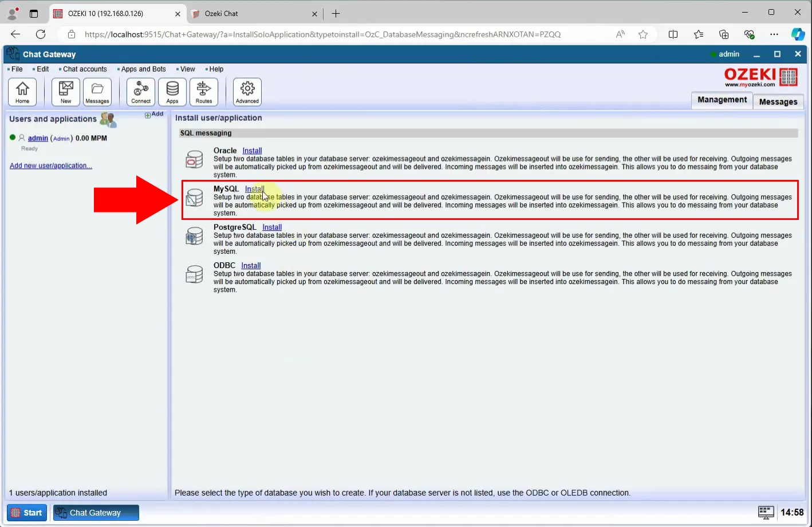Click the Install user/application heading
The height and width of the screenshot is (527, 812).
[219, 118]
